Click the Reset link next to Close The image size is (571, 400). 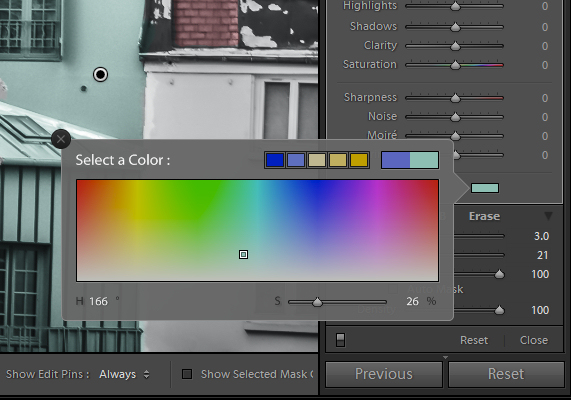click(474, 340)
